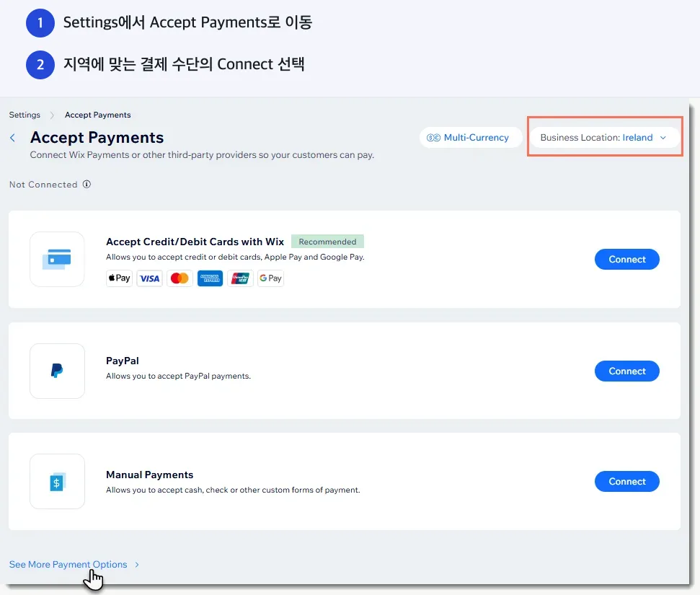Click the Not Connected label
Screen dimensions: 700x595
[43, 185]
